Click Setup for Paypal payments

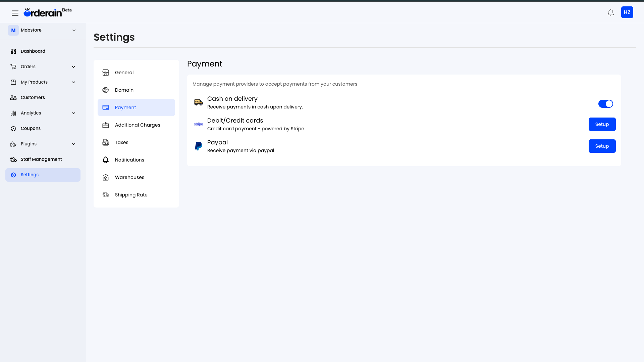pos(602,146)
